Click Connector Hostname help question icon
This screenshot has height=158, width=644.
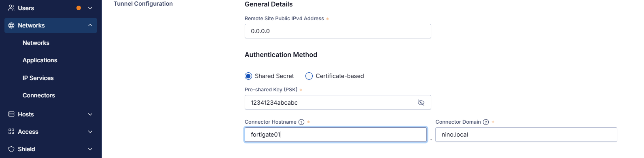[x=301, y=122]
